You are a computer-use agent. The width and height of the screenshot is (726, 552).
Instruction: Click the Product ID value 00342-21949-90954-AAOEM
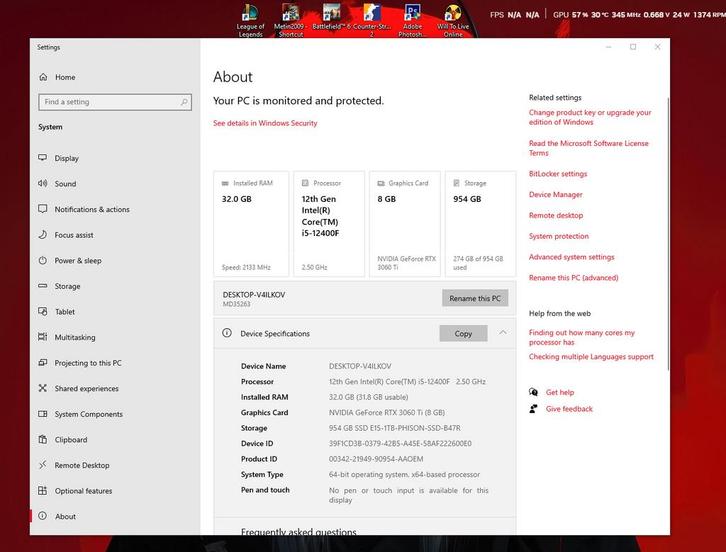pos(376,459)
